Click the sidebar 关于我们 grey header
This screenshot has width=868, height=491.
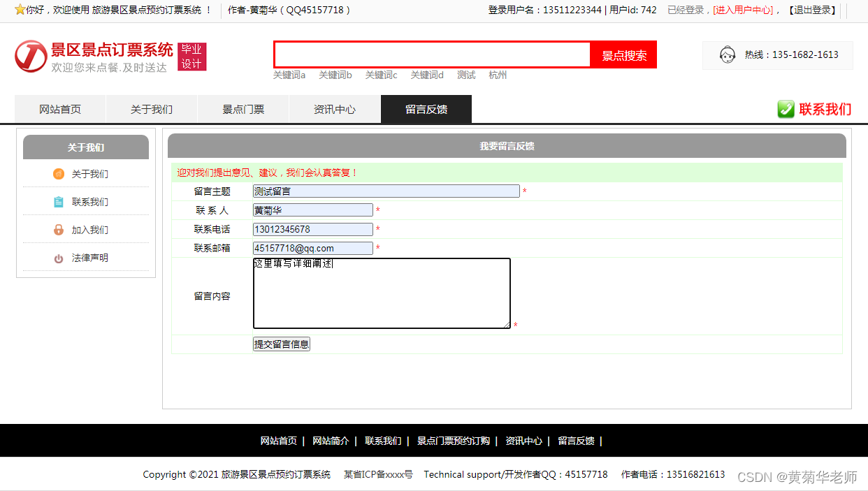point(86,147)
